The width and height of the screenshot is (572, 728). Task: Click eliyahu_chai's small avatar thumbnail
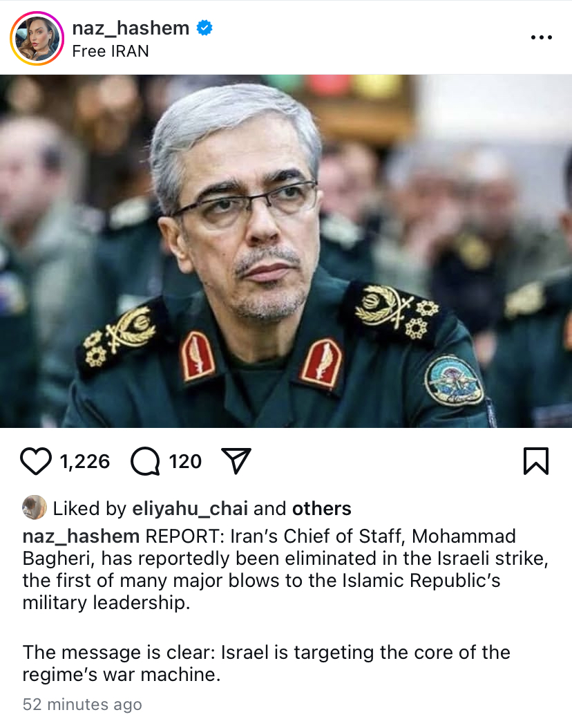(x=35, y=507)
